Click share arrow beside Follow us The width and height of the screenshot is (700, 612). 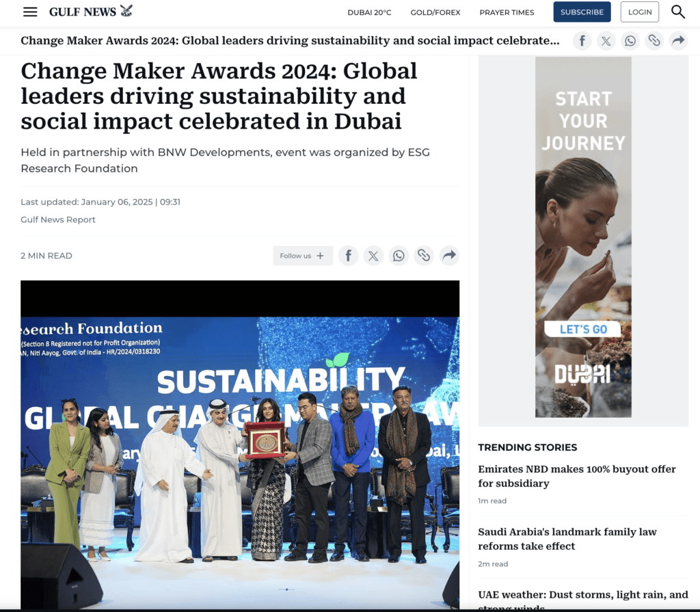pyautogui.click(x=449, y=256)
